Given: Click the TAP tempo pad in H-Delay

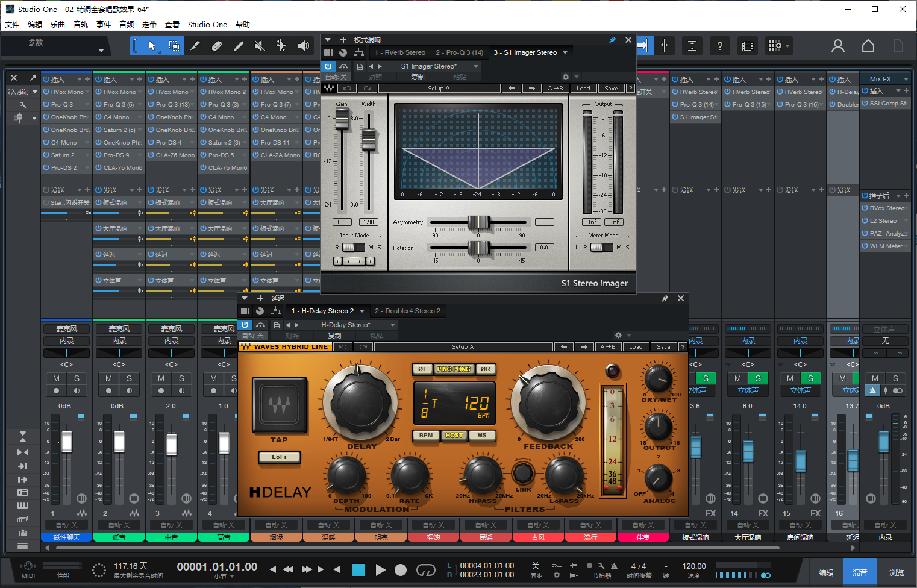Looking at the screenshot, I should click(279, 405).
